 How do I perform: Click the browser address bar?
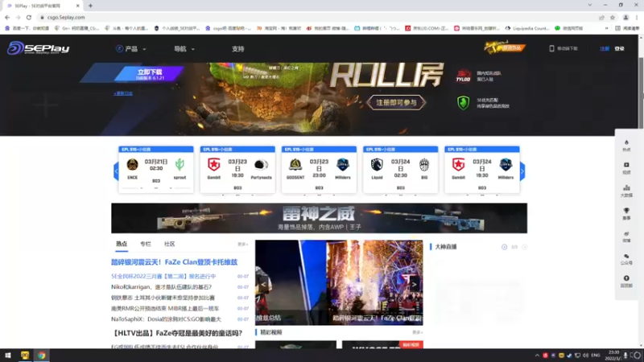pyautogui.click(x=316, y=17)
